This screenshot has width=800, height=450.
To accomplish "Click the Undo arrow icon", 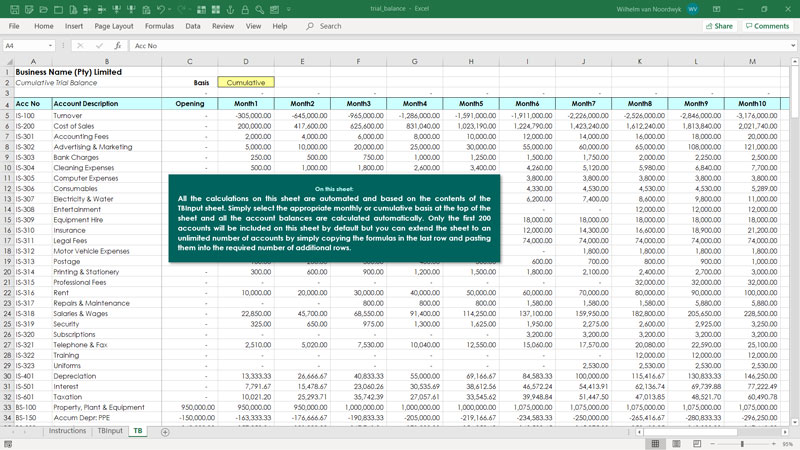I will pyautogui.click(x=161, y=9).
